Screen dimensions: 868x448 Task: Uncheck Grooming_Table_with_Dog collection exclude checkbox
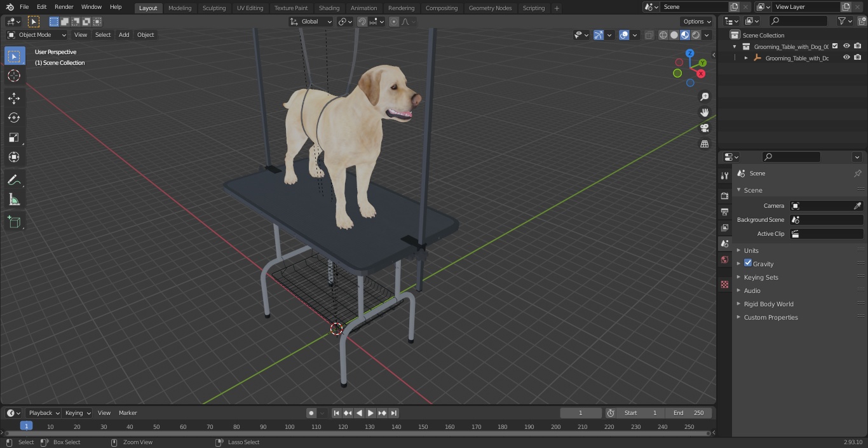tap(835, 46)
